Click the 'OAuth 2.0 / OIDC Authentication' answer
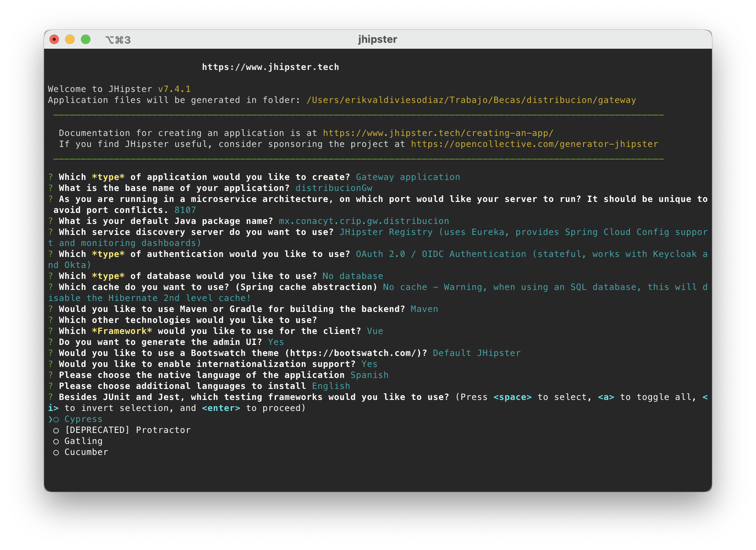 [441, 254]
